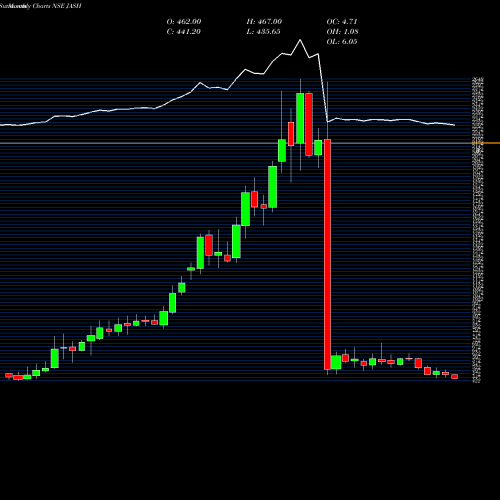The height and width of the screenshot is (500, 500).
Task: Click the 'L: 435.65' low price value
Action: pos(263,32)
